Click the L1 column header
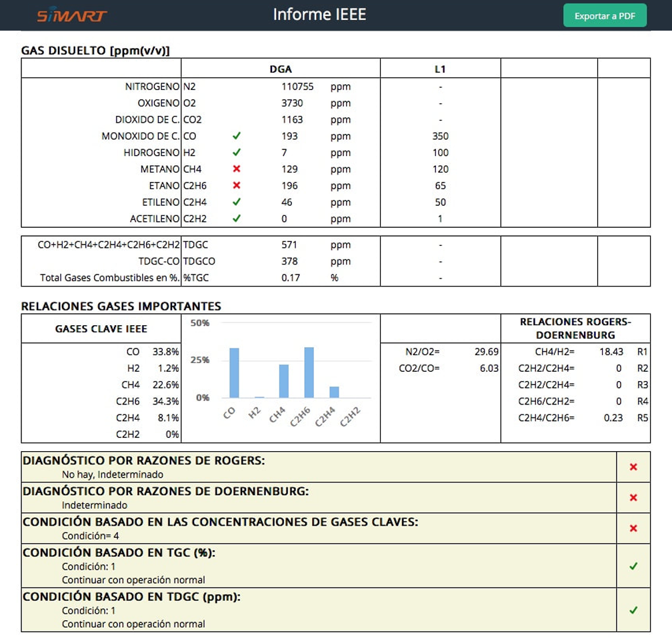Viewport: 672px width, 639px height. [440, 69]
